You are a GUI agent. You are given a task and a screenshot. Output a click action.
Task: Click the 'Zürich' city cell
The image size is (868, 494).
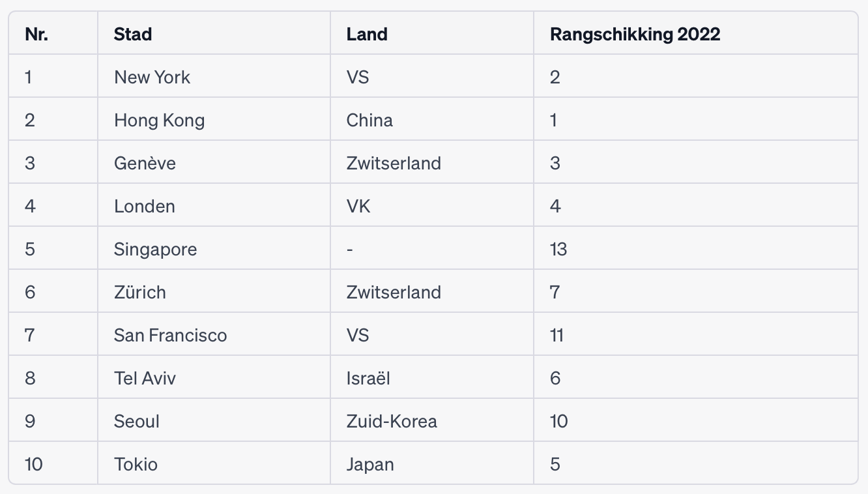click(x=140, y=292)
